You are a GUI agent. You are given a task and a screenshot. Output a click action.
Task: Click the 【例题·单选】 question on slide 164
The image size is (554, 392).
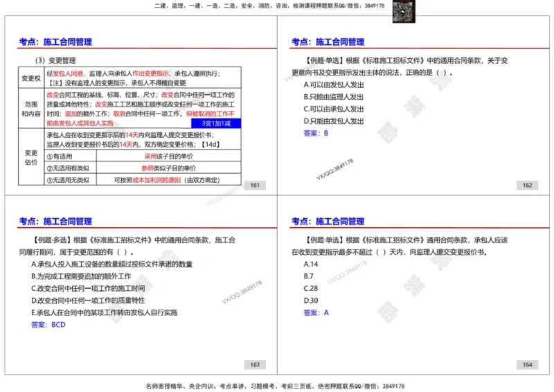[x=400, y=246]
